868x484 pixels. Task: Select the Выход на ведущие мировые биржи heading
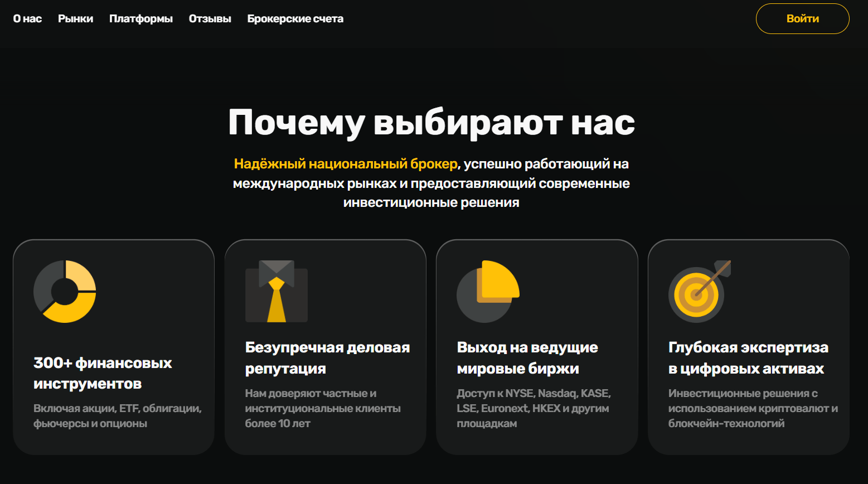pos(527,357)
